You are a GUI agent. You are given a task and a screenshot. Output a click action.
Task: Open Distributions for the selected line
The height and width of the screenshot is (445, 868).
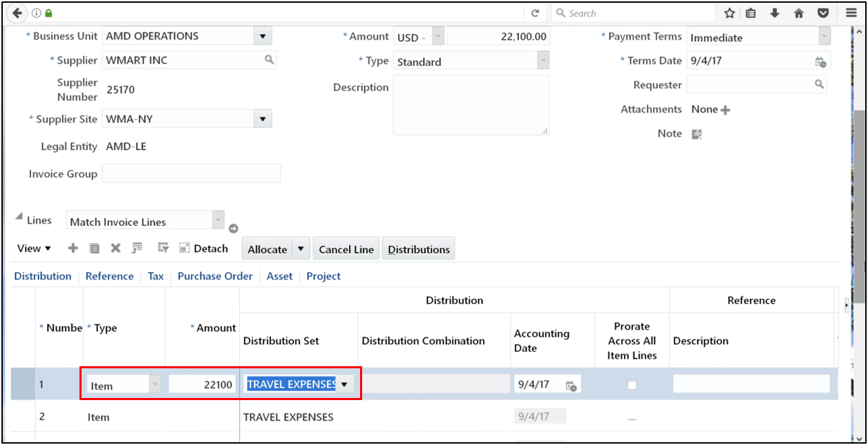pos(418,248)
